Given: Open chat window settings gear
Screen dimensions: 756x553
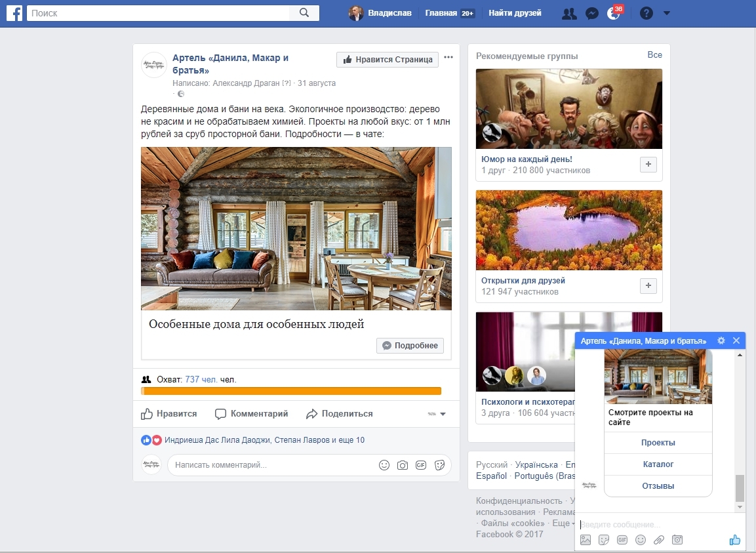Looking at the screenshot, I should tap(721, 340).
